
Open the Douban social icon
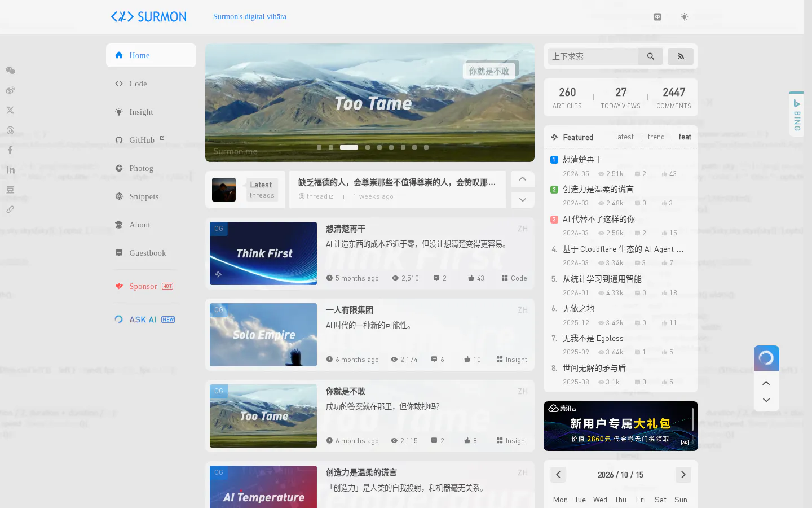pyautogui.click(x=10, y=190)
